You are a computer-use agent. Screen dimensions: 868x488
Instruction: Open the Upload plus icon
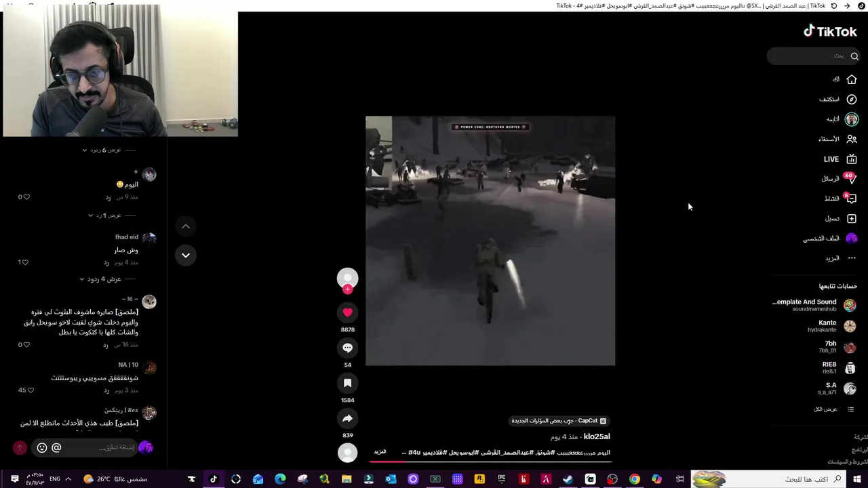[852, 218]
